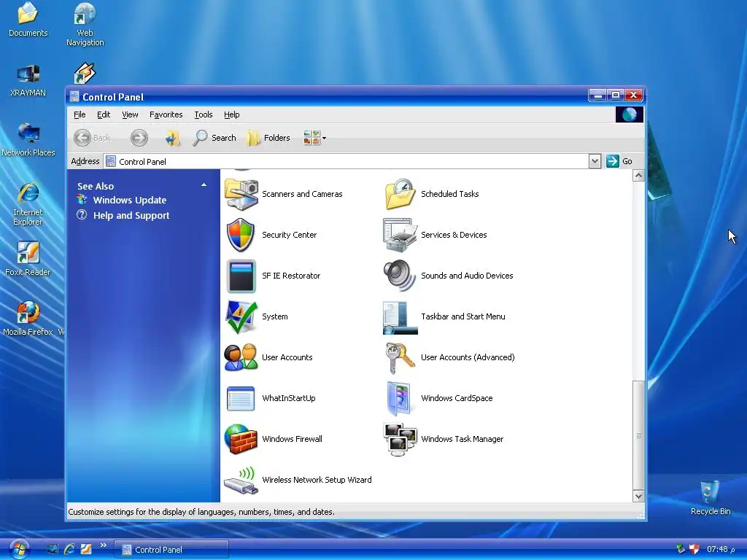Open Sounds and Audio Devices speaker icon
Viewport: 747px width, 560px height.
(400, 276)
